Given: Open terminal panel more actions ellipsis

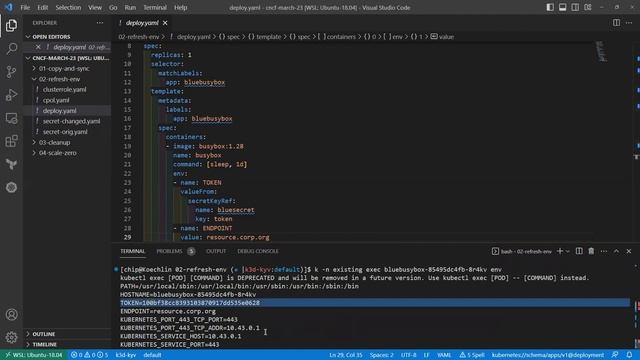Looking at the screenshot, I should point(604,251).
